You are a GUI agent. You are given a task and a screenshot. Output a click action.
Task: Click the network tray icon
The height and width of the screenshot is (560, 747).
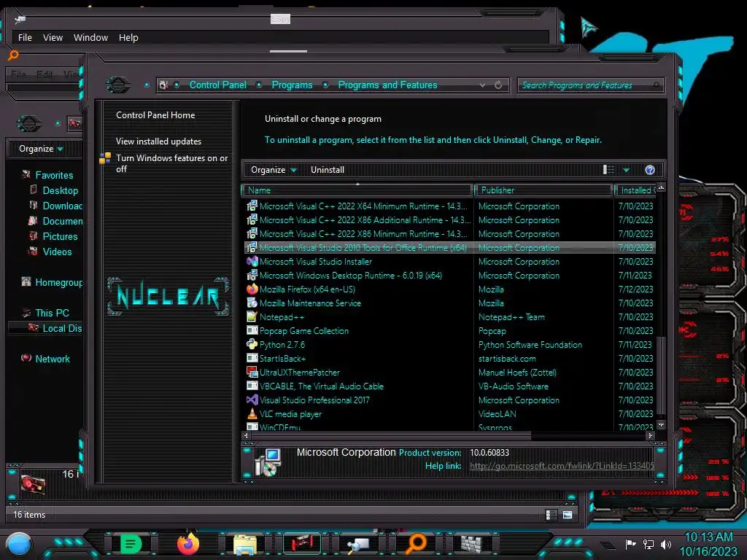tap(649, 544)
